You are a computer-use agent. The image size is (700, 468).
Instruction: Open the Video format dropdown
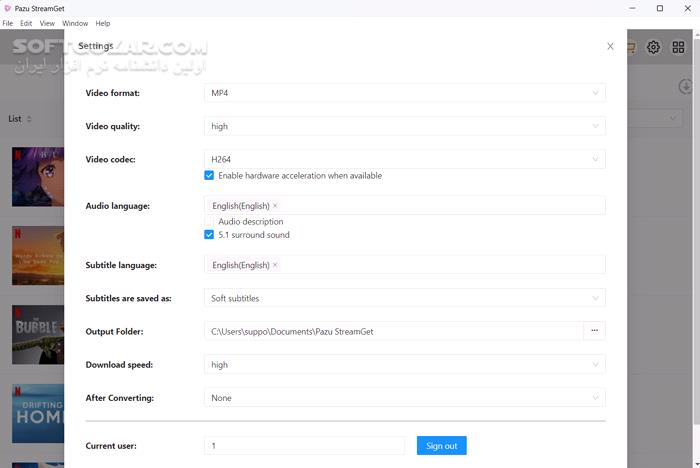tap(404, 94)
